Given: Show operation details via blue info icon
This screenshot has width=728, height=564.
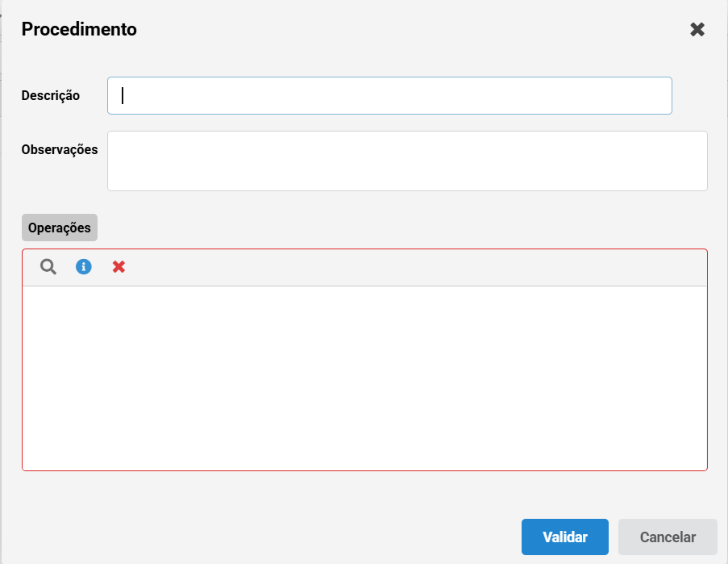Looking at the screenshot, I should [84, 266].
